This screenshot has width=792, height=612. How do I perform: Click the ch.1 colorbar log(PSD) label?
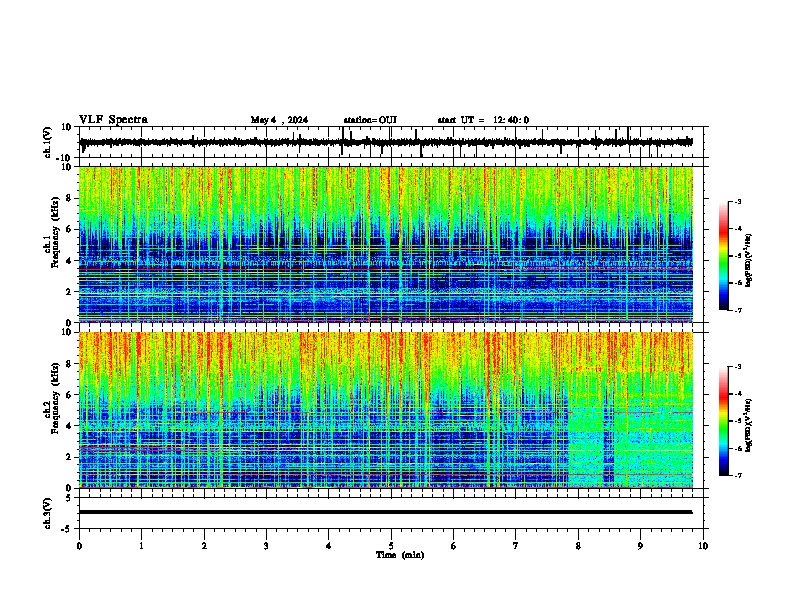[x=749, y=260]
